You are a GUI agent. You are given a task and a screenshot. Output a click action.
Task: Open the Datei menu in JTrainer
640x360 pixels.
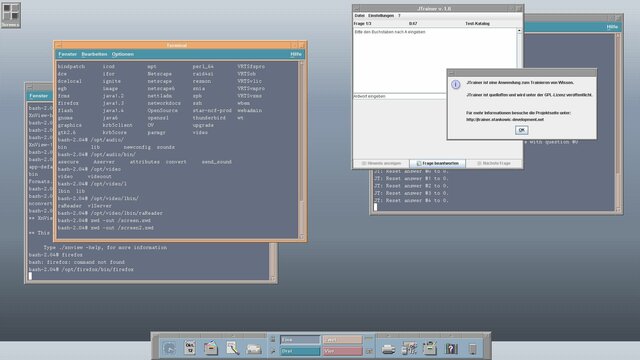tap(360, 16)
